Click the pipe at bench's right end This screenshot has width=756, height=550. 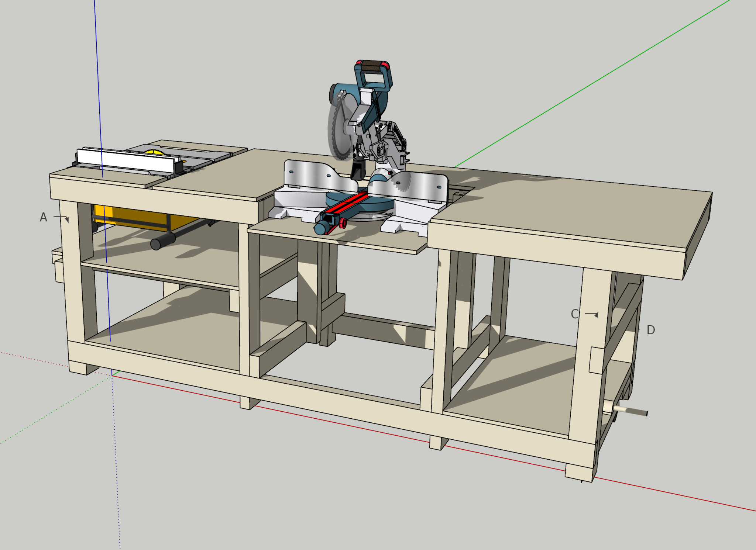(630, 411)
